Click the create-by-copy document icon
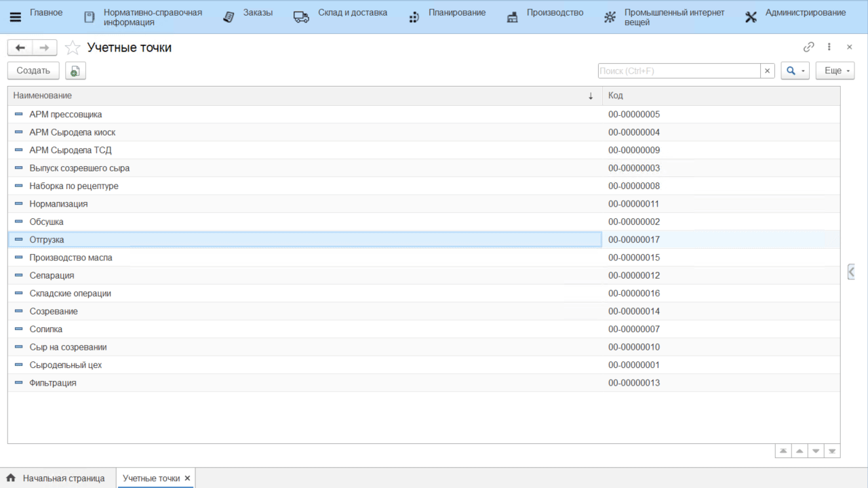This screenshot has height=488, width=868. (x=75, y=71)
